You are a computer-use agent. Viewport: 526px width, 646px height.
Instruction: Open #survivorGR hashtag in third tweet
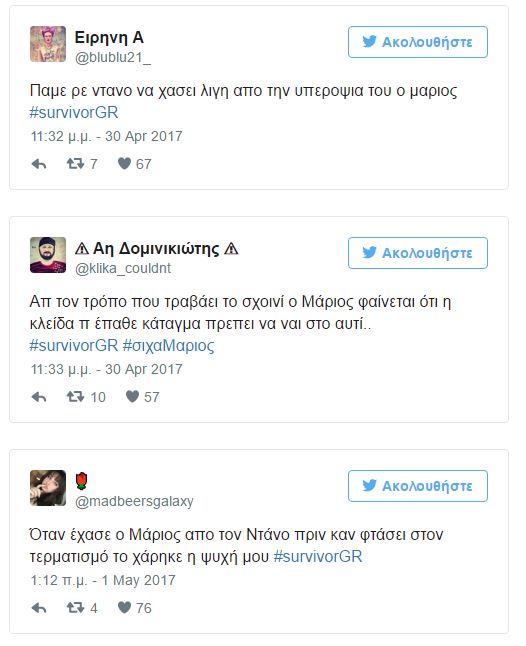coord(318,557)
